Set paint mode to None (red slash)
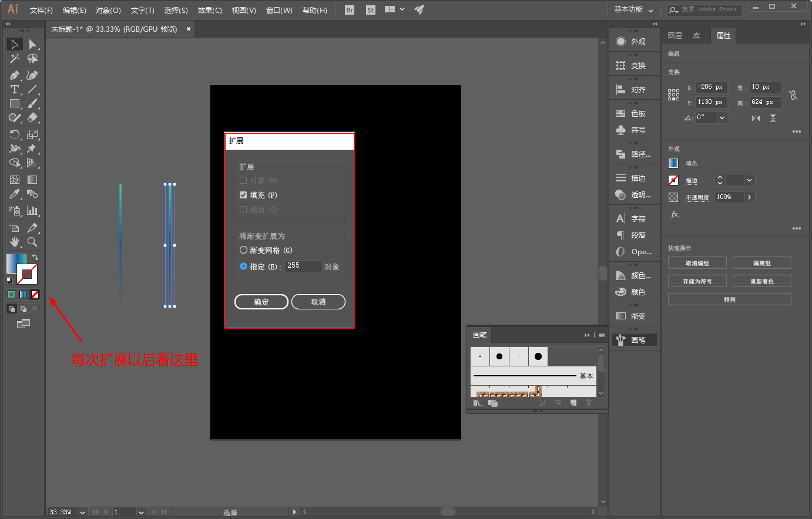Image resolution: width=812 pixels, height=519 pixels. (x=35, y=294)
